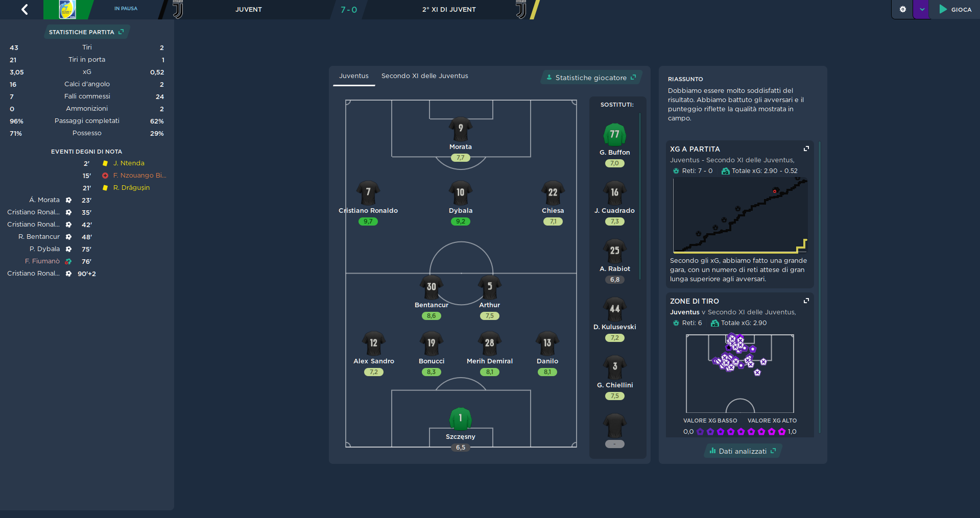Select substitute Kulusevski's number 44 shirt

tap(615, 309)
